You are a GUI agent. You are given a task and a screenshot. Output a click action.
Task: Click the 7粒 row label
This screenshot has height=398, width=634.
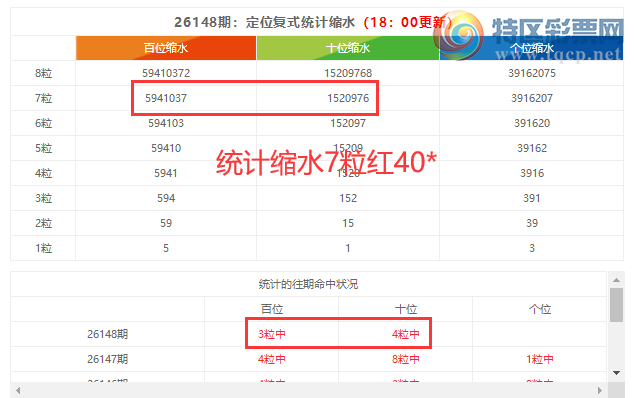[43, 98]
